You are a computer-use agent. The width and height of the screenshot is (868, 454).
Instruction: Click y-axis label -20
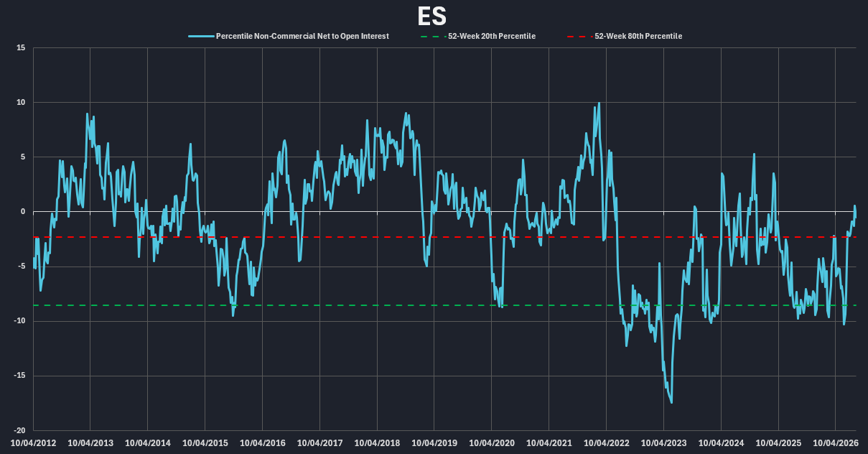coord(19,430)
